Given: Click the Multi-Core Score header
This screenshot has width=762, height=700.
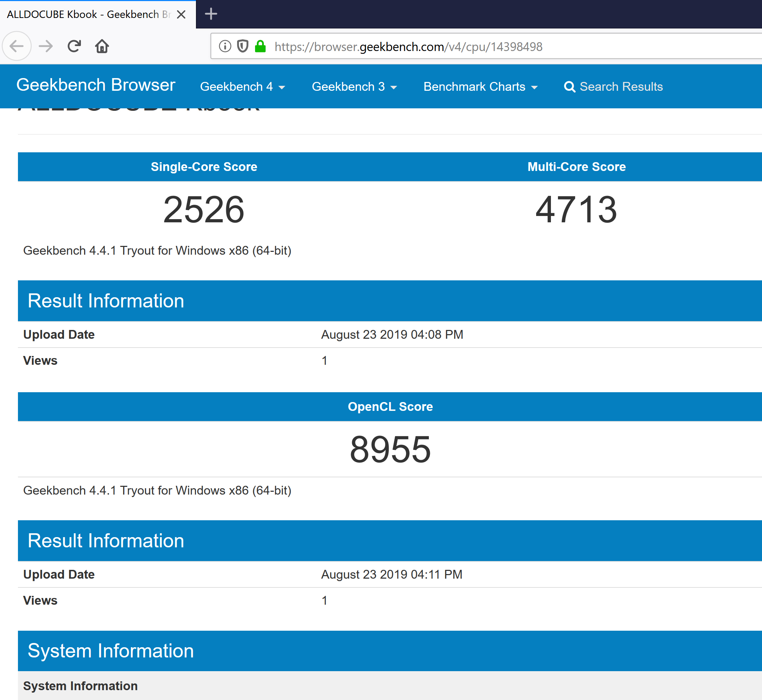Looking at the screenshot, I should 576,167.
